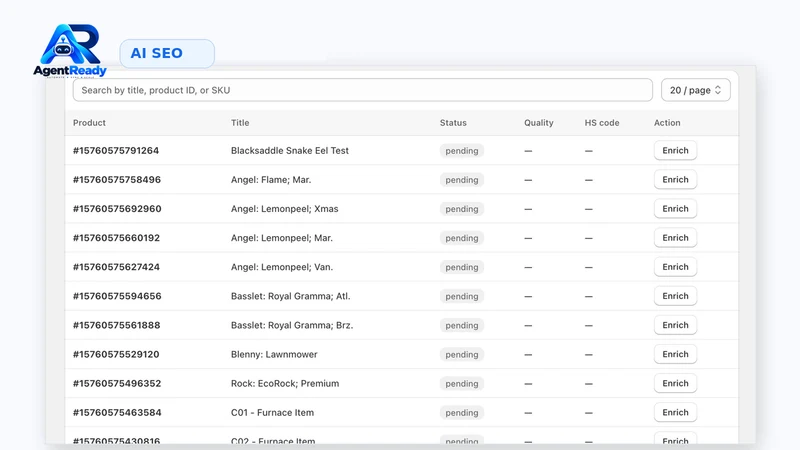Click the Action column header
800x450 pixels.
667,122
